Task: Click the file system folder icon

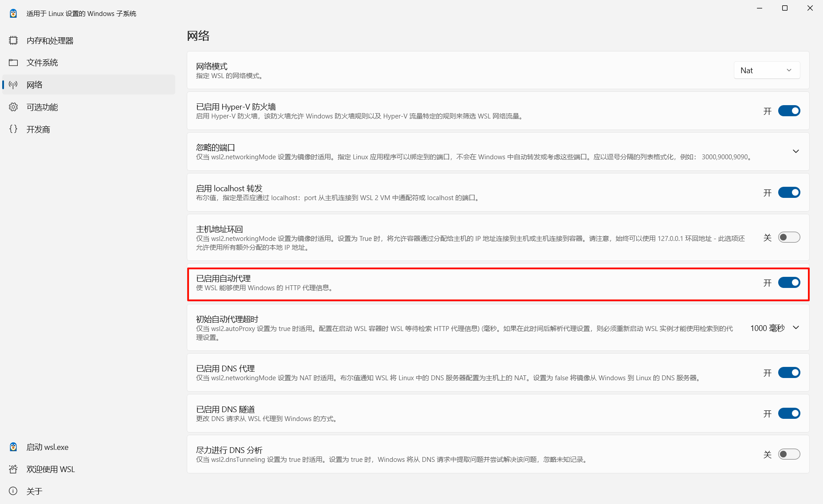Action: (x=13, y=63)
